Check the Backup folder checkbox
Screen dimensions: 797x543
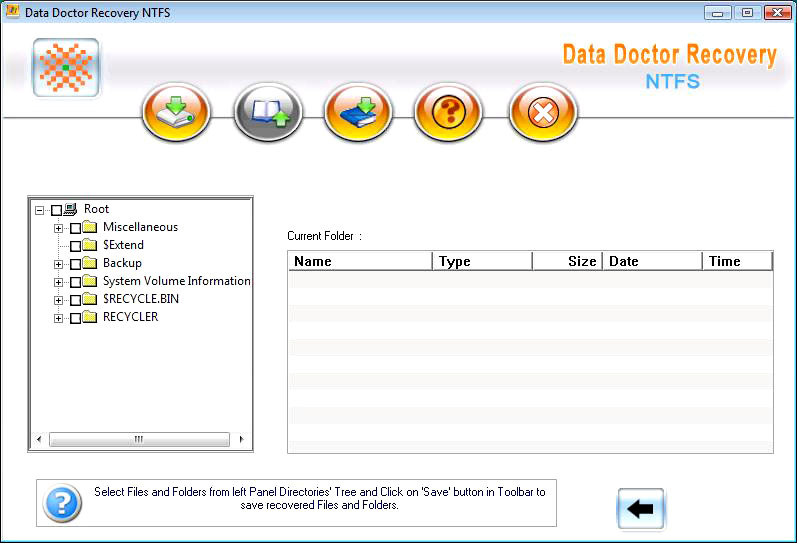[x=75, y=264]
